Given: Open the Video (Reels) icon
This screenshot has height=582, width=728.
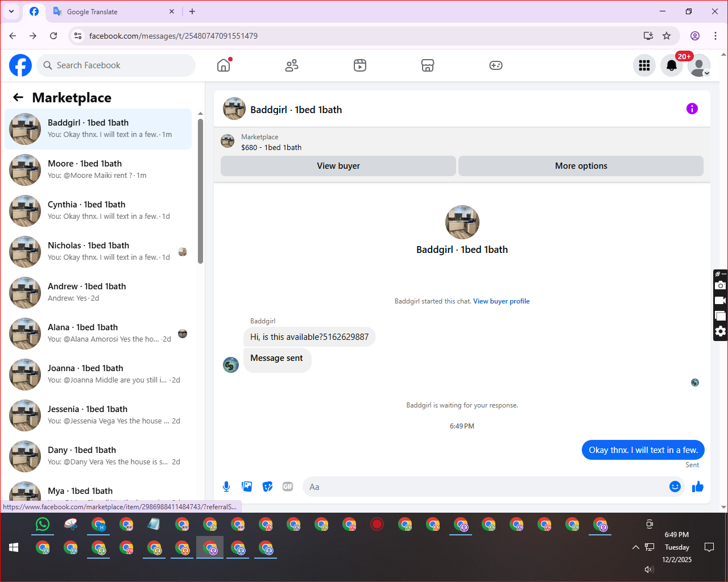Looking at the screenshot, I should pyautogui.click(x=360, y=65).
